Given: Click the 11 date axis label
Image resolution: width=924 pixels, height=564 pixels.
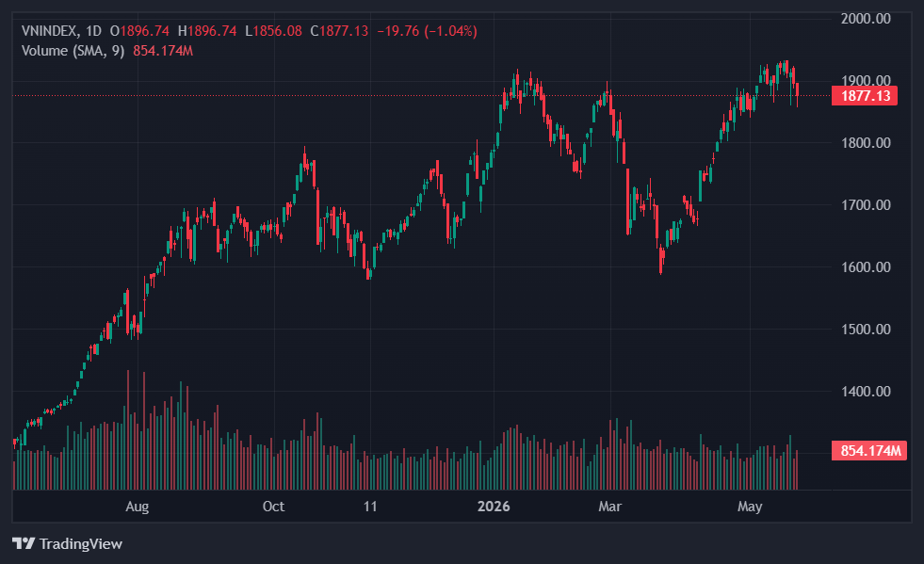Looking at the screenshot, I should [x=370, y=507].
